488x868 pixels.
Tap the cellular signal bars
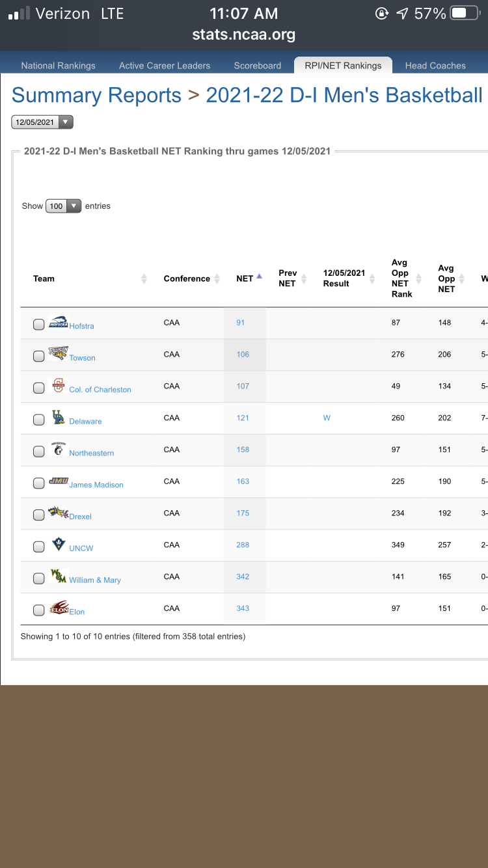(19, 13)
